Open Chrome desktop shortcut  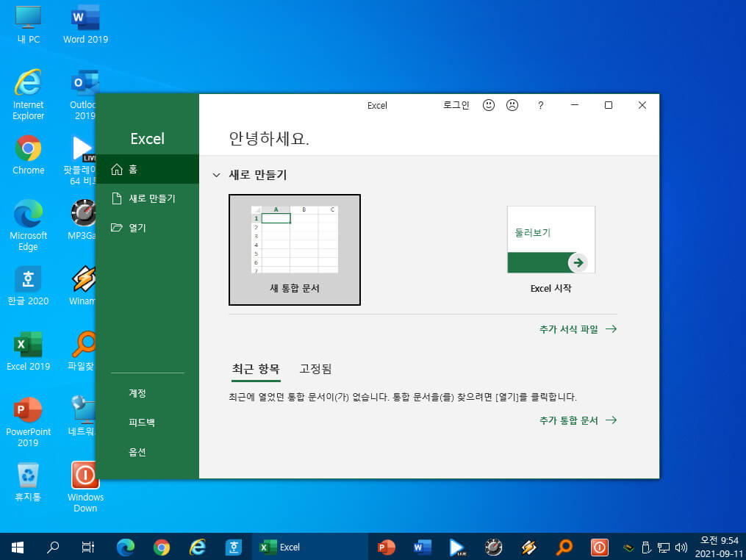[28, 155]
